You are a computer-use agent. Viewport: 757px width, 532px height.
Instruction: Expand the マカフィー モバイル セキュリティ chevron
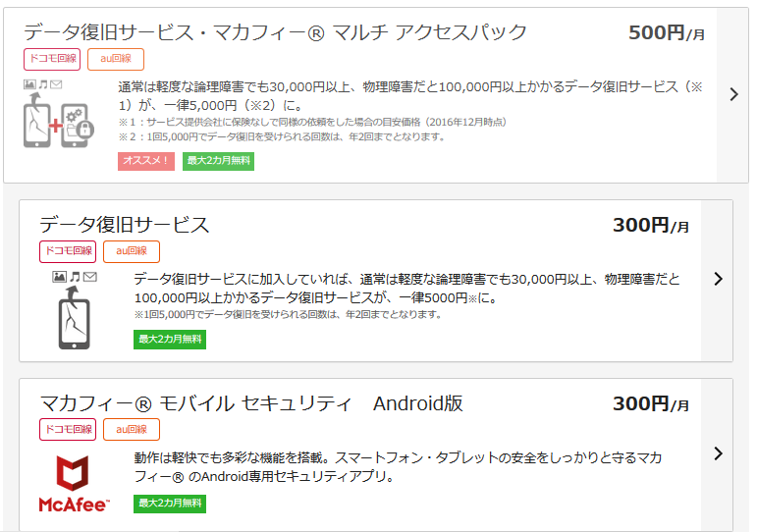(x=718, y=453)
